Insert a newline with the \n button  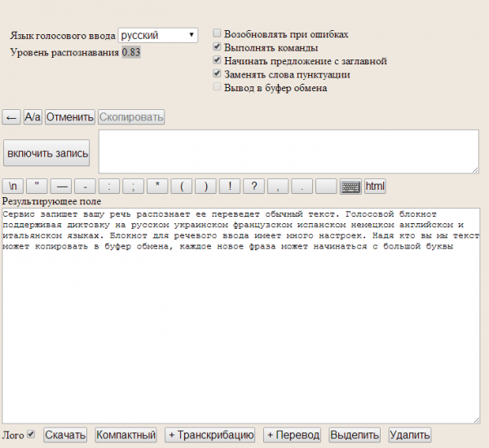[x=12, y=187]
